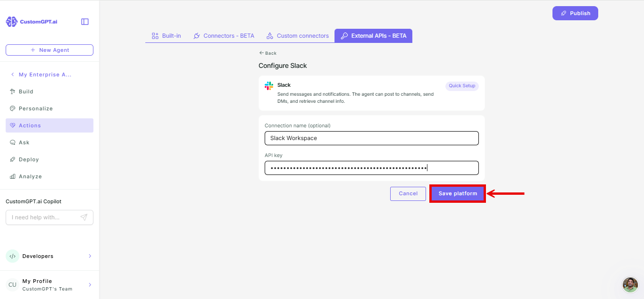Switch to the Built-in tab
Image resolution: width=644 pixels, height=299 pixels.
pyautogui.click(x=167, y=36)
